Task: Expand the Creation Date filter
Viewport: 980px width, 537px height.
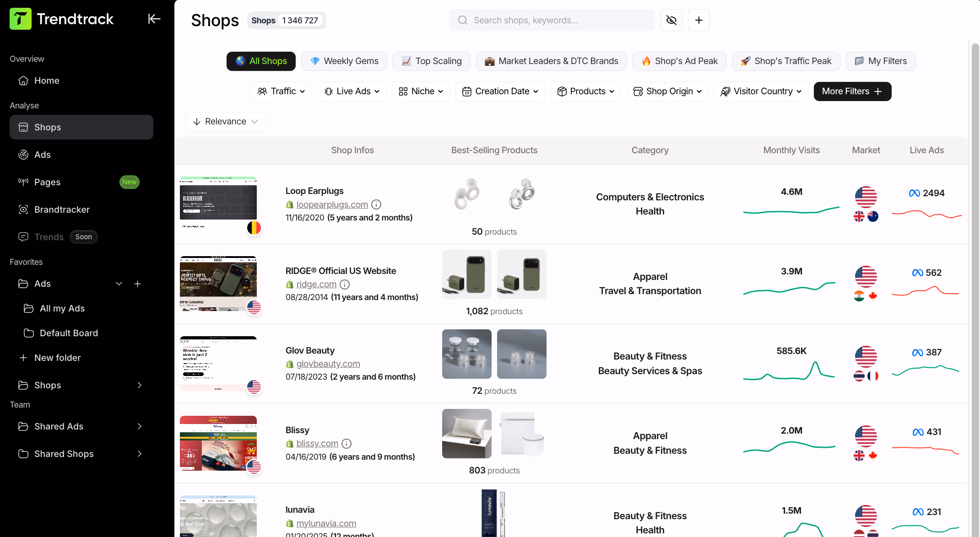Action: pos(500,91)
